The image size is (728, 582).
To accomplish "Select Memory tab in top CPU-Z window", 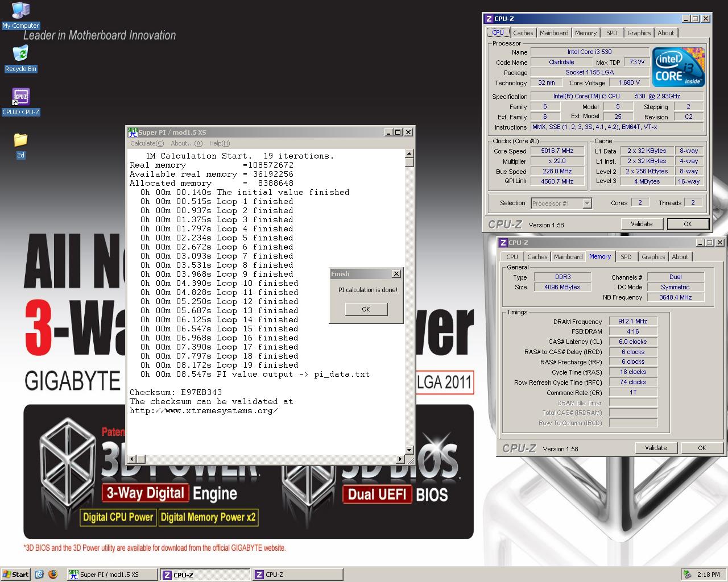I will click(x=585, y=33).
